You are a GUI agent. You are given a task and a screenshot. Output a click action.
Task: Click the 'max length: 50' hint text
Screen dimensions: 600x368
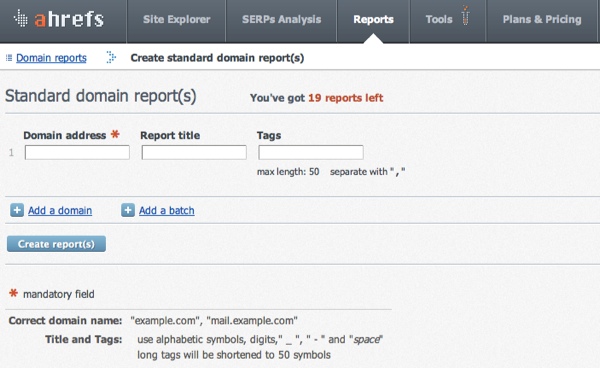[x=288, y=172]
